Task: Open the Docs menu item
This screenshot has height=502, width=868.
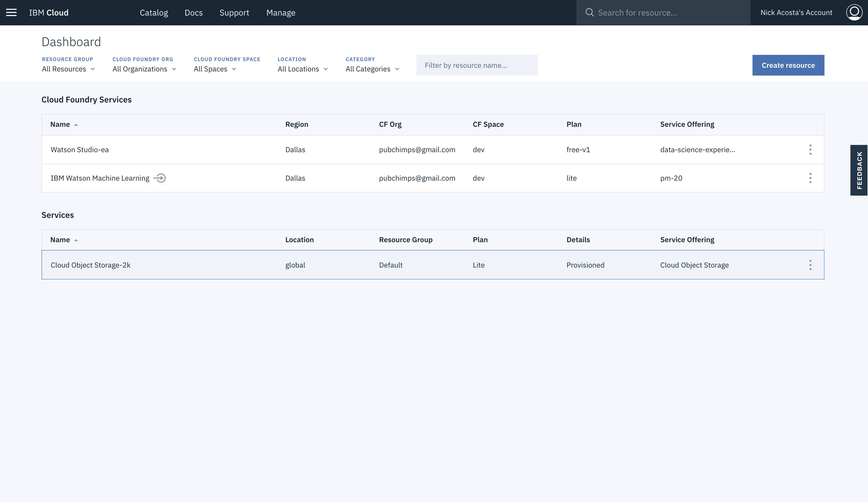Action: tap(194, 13)
